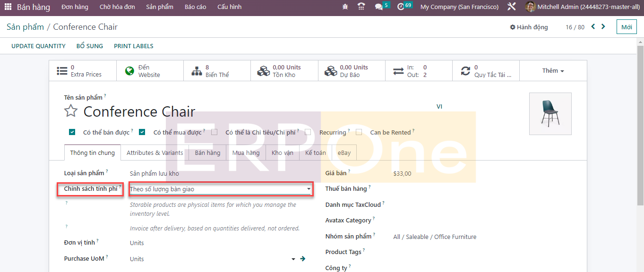The image size is (644, 272).
Task: Click the wrench tools icon
Action: click(x=511, y=7)
